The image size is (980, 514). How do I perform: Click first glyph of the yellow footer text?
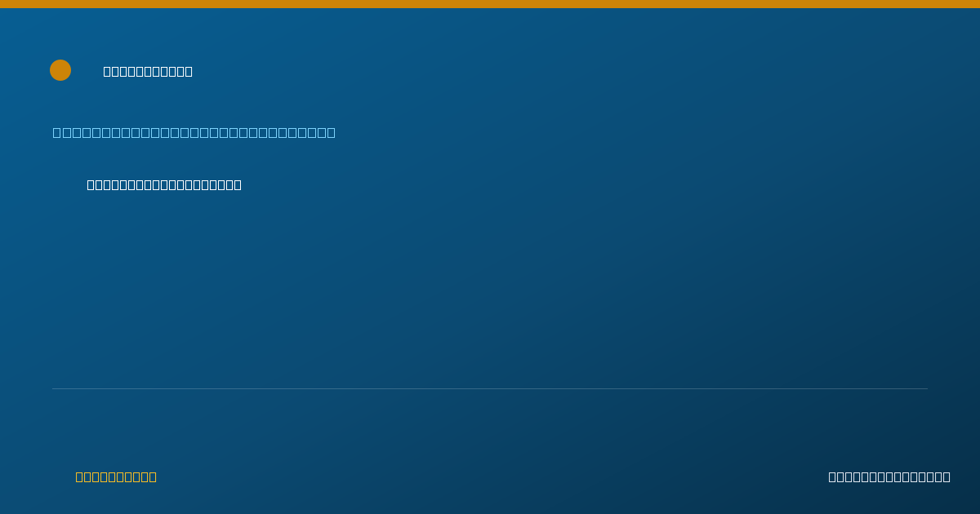(x=80, y=476)
